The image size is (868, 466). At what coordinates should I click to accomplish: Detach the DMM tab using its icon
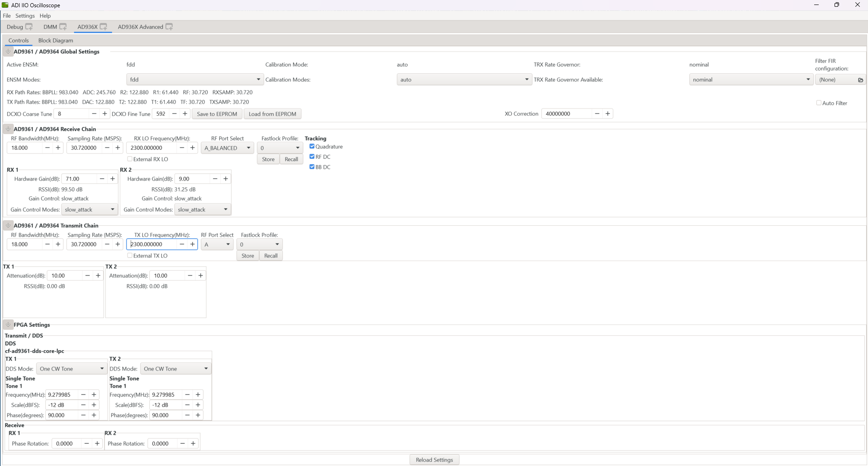pyautogui.click(x=63, y=27)
